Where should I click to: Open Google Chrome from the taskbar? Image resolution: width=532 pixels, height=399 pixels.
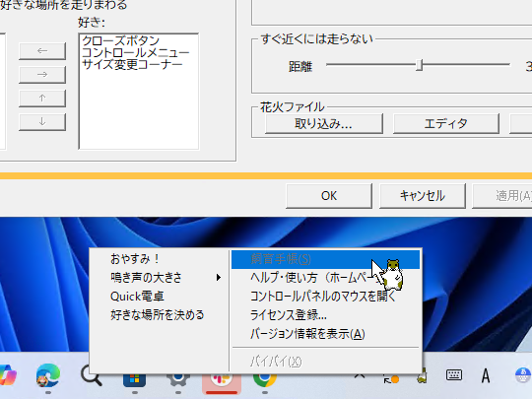click(265, 379)
